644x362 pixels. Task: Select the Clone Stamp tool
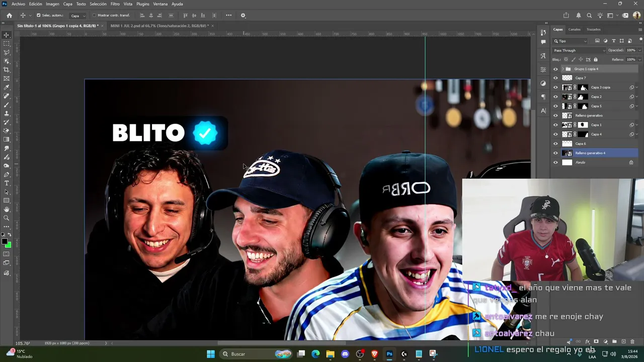7,114
